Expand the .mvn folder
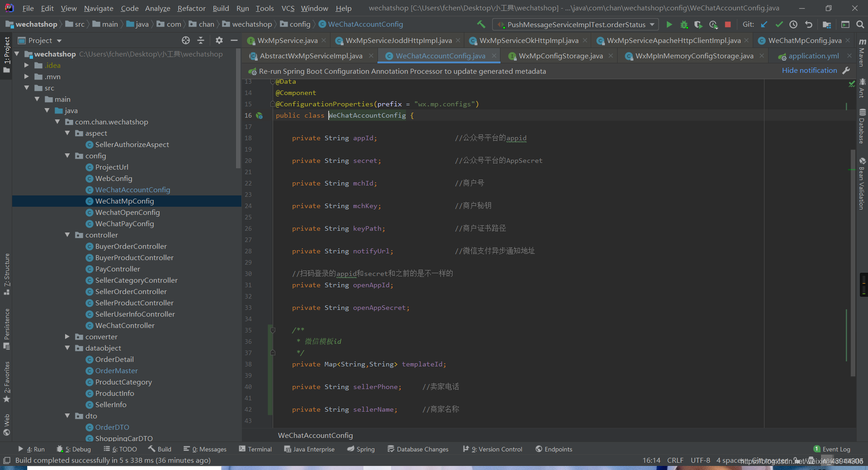 (27, 76)
